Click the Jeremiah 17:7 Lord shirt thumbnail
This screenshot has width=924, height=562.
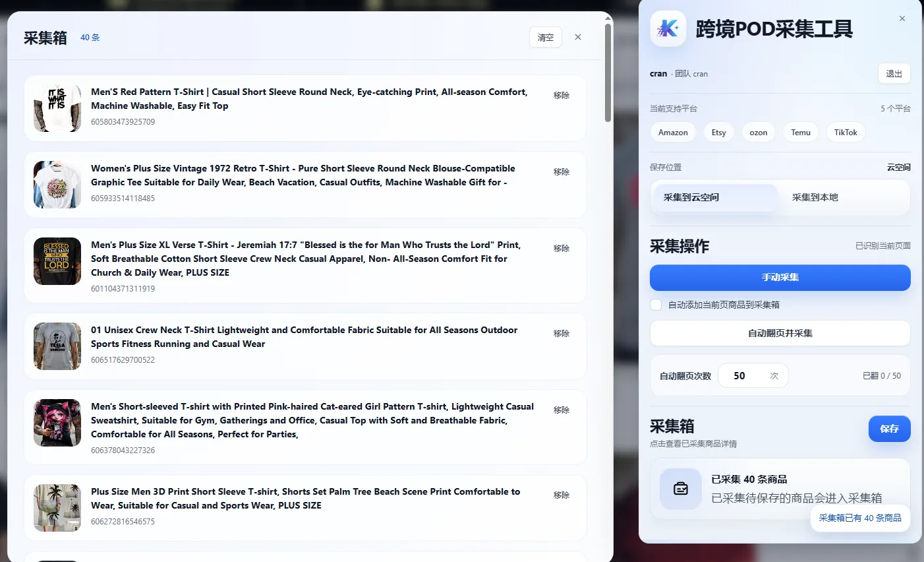point(57,261)
